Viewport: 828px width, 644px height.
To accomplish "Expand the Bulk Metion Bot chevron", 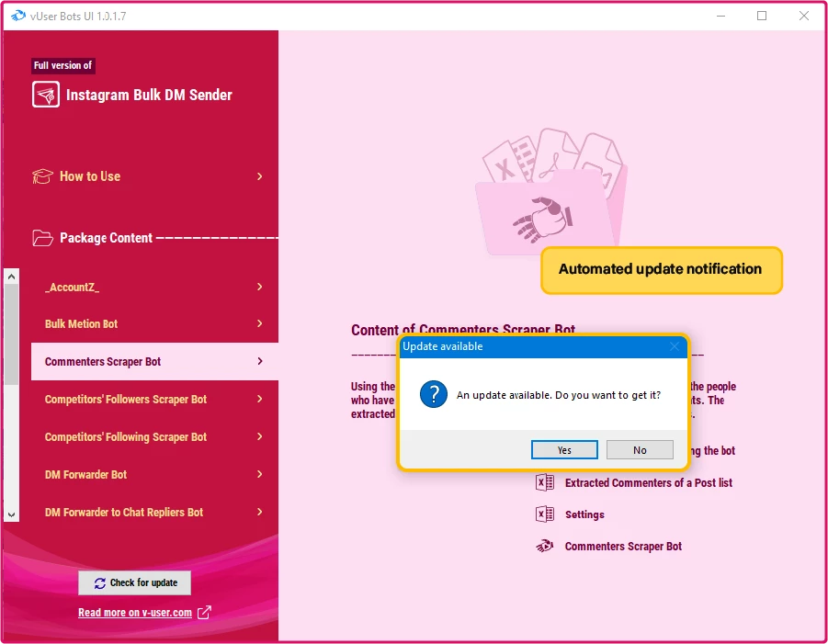I will 260,323.
